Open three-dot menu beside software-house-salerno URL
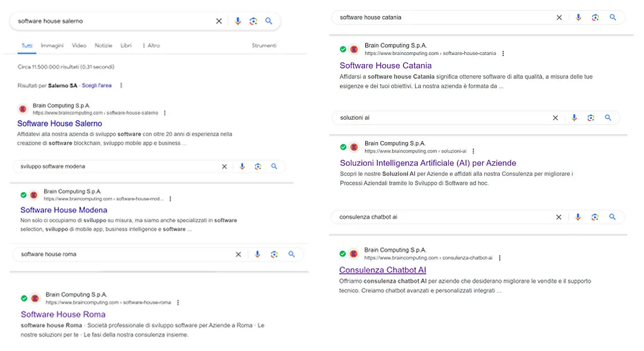 tap(165, 113)
